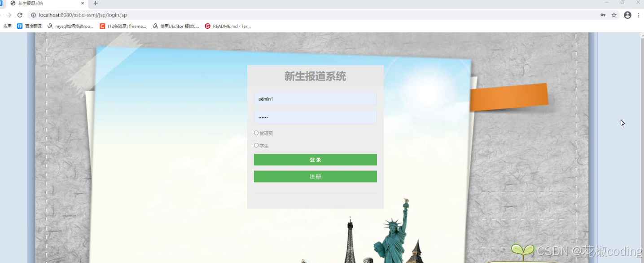644x263 pixels.
Task: Open the saved password key icon
Action: [x=603, y=15]
